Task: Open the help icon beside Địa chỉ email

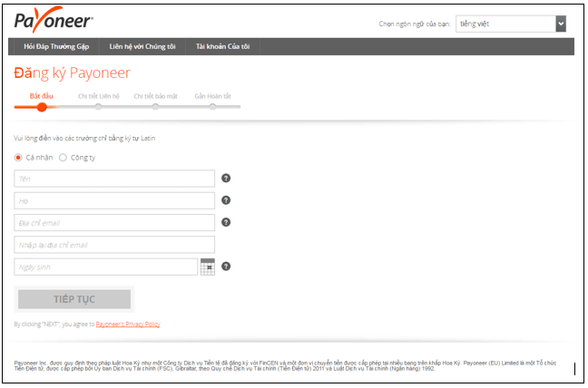Action: pyautogui.click(x=226, y=222)
